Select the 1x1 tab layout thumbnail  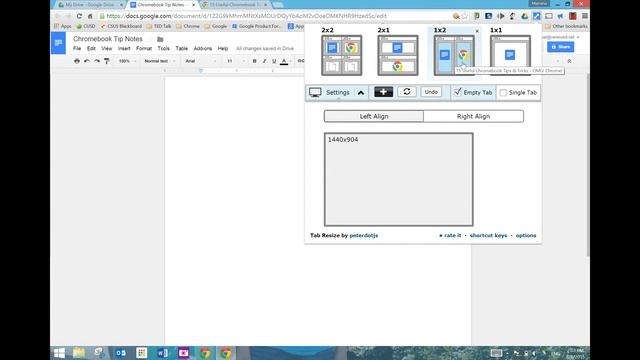(510, 56)
